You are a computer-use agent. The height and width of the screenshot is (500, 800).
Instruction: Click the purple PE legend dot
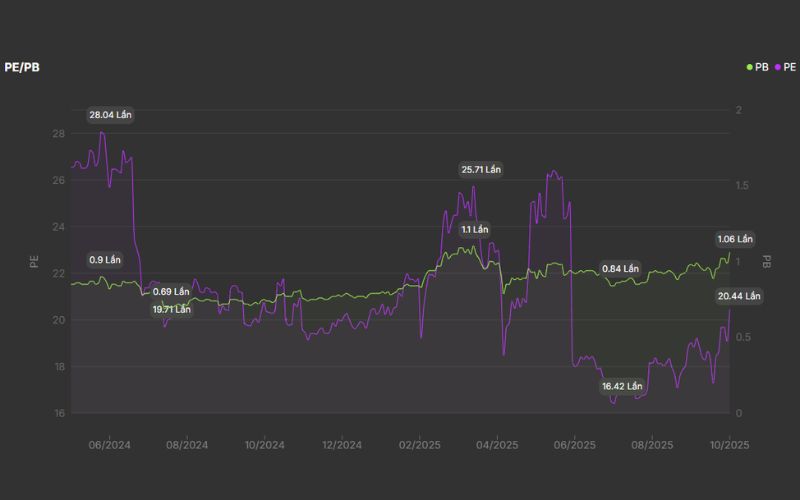(778, 67)
